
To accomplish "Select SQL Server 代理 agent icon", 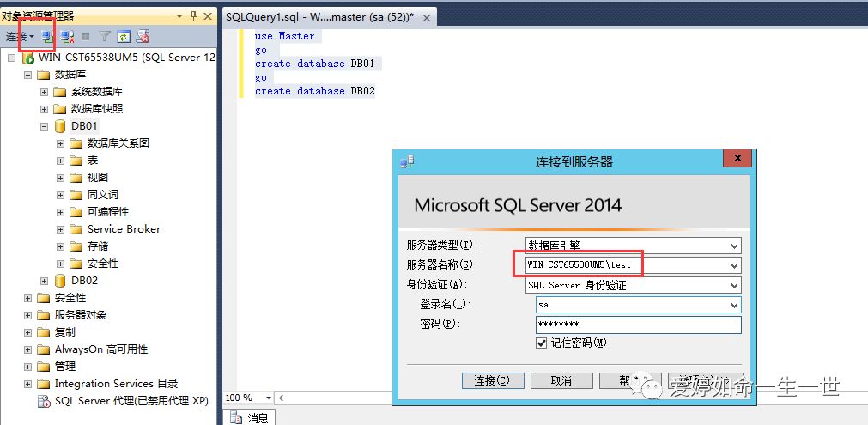I will (44, 401).
